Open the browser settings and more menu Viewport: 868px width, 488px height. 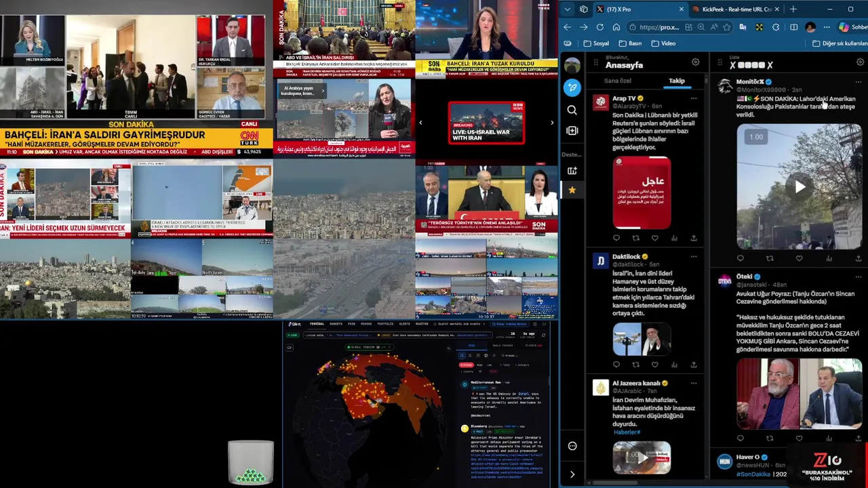tap(827, 27)
